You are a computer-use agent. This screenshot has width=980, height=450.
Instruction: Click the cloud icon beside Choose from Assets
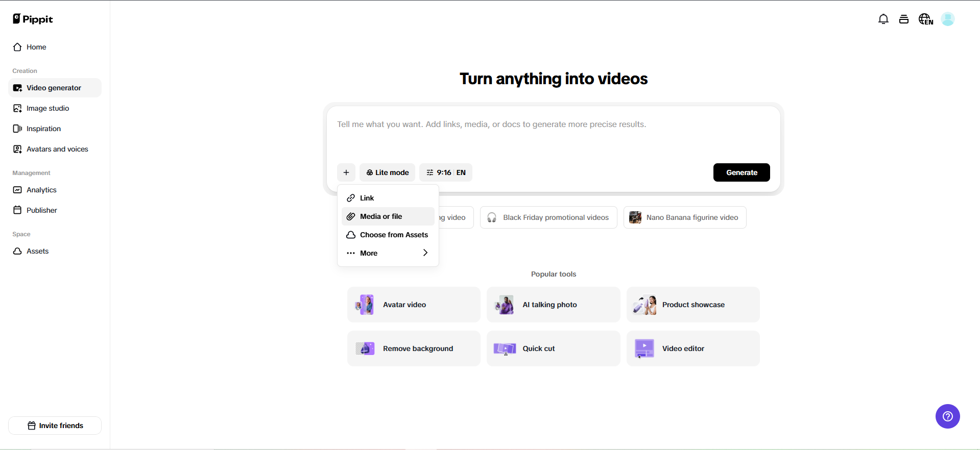point(351,235)
